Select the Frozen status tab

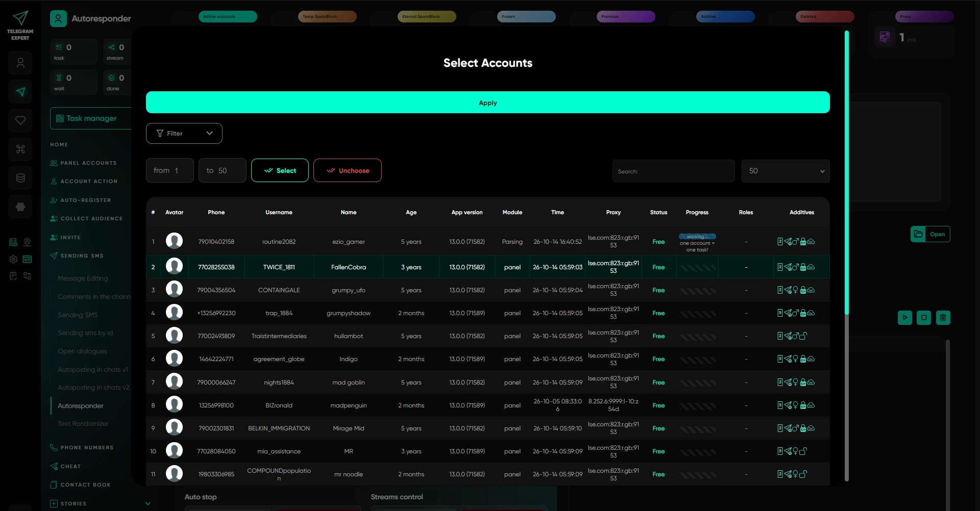526,16
